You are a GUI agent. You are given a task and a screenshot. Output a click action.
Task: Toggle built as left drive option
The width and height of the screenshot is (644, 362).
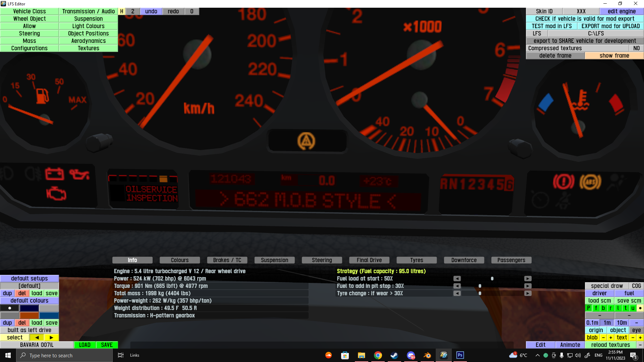coord(30,330)
